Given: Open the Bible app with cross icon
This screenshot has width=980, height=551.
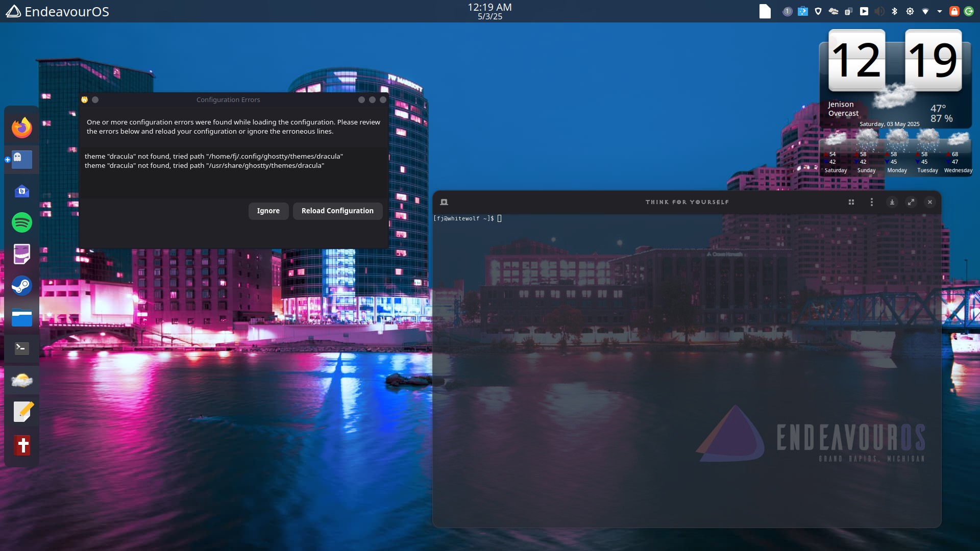Looking at the screenshot, I should click(22, 445).
